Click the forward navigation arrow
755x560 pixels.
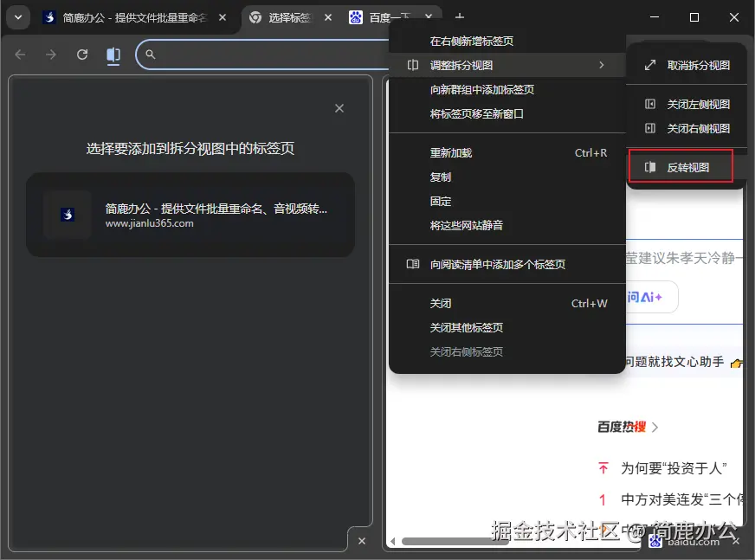pos(51,55)
